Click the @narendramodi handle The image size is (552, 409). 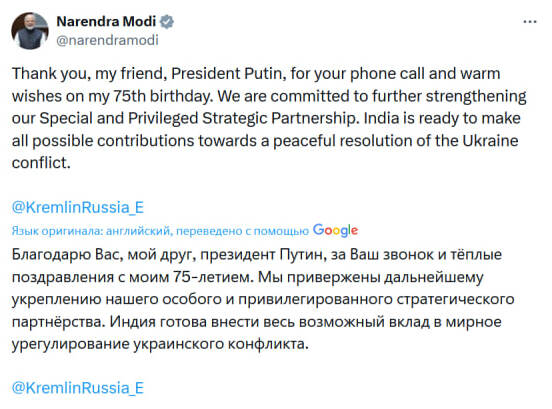click(107, 40)
